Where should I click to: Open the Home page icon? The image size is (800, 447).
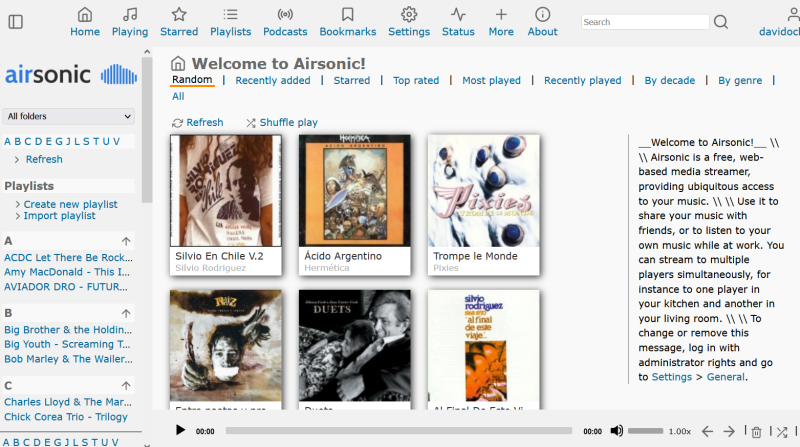[x=85, y=14]
